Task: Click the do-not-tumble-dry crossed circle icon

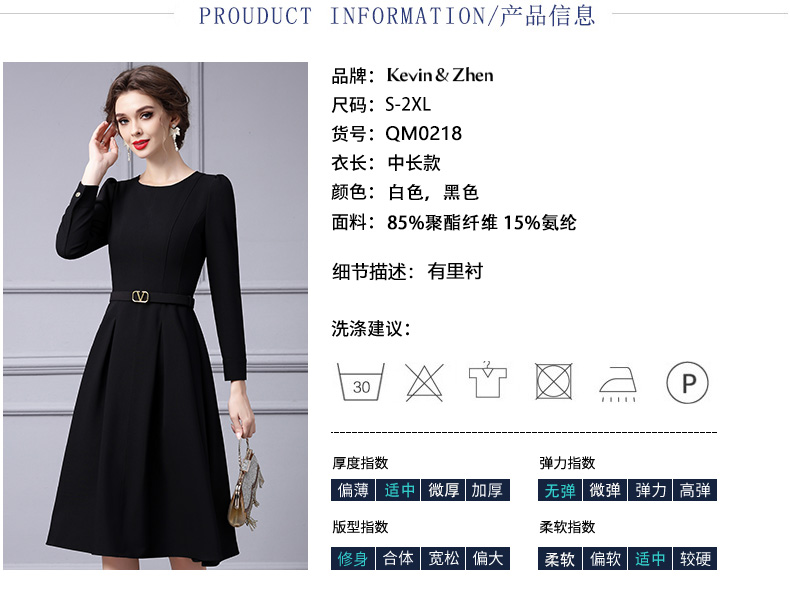Action: [553, 381]
